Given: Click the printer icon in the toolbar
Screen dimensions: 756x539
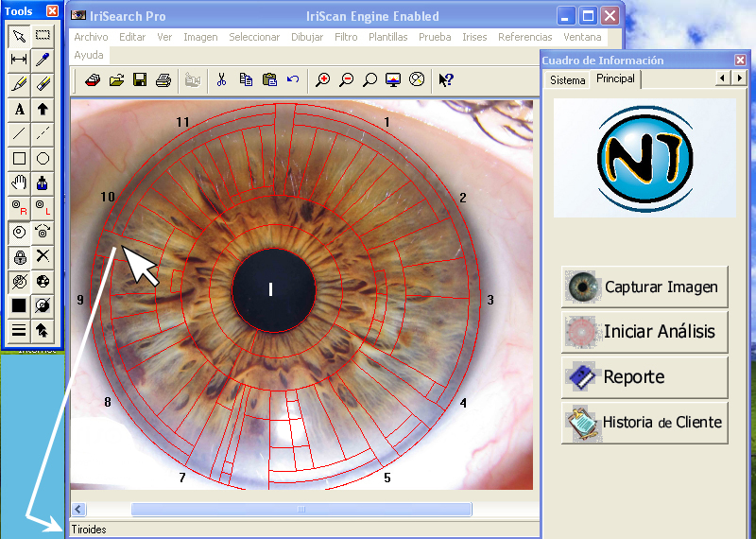Looking at the screenshot, I should click(163, 80).
